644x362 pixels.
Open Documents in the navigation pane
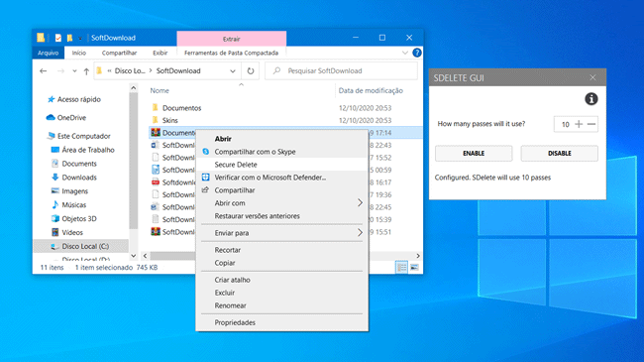point(79,164)
